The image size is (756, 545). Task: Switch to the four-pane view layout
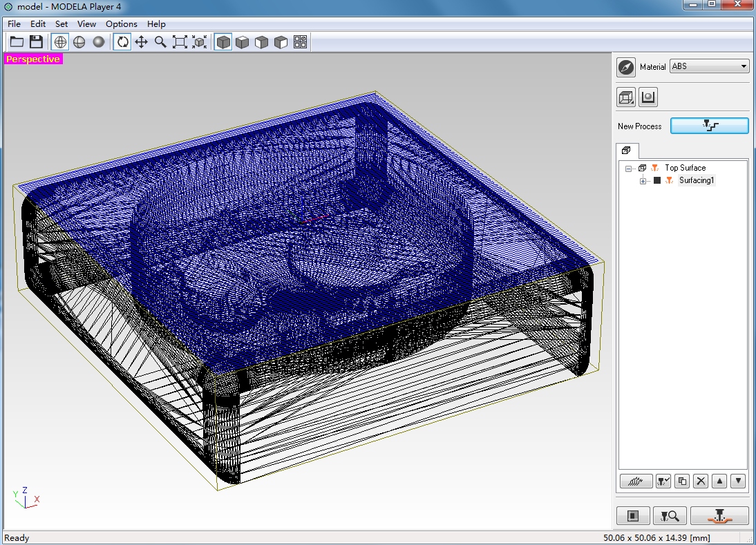tap(300, 42)
